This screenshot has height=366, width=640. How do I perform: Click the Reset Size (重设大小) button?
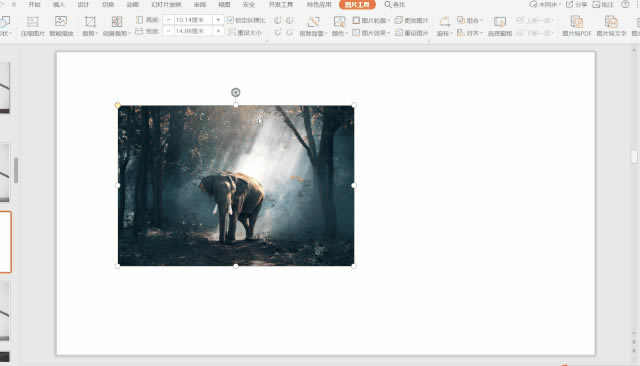[244, 32]
